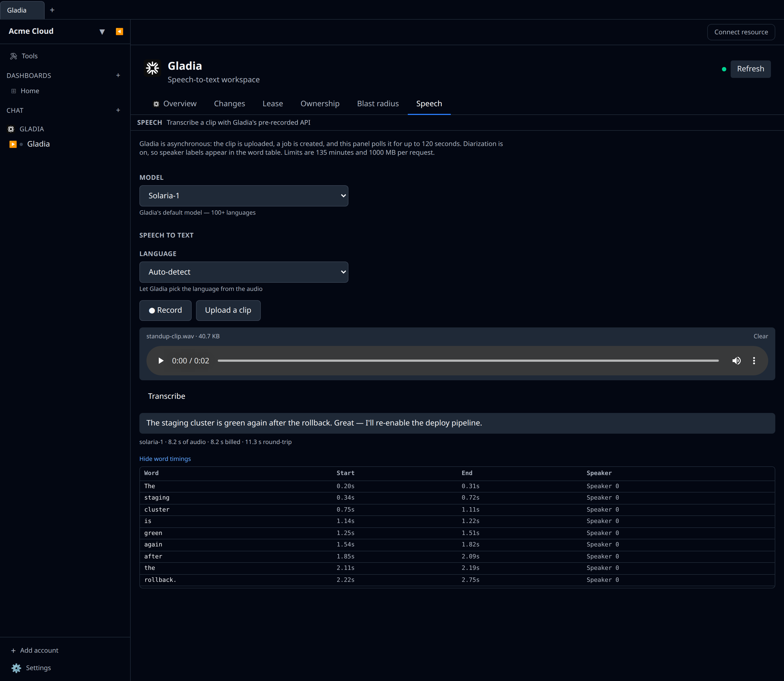Open the Gladia chat entry
This screenshot has width=784, height=681.
click(38, 144)
